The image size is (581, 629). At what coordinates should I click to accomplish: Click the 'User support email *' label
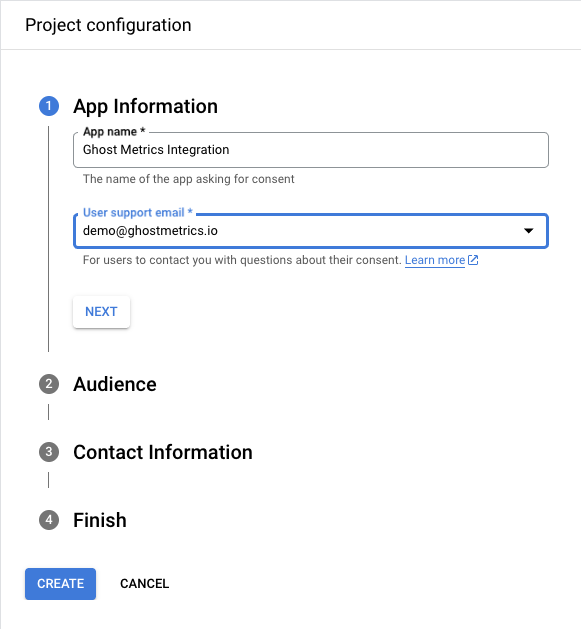click(138, 213)
